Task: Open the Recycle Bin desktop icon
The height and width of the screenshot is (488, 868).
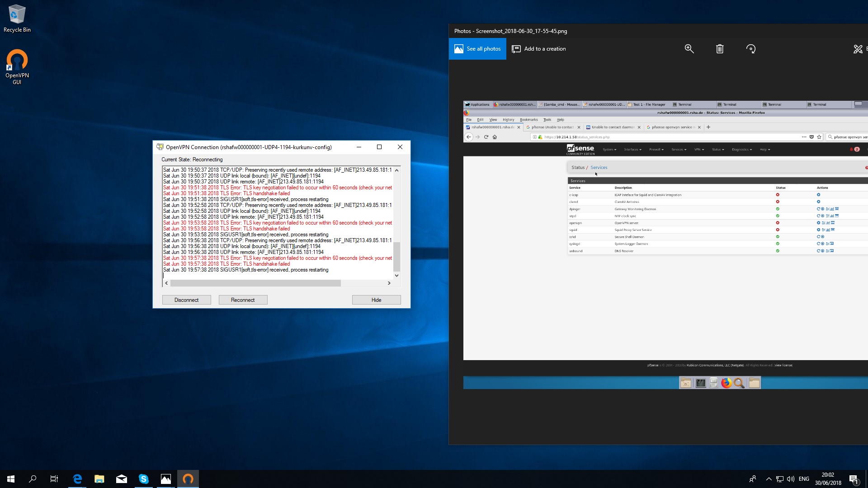Action: [x=17, y=19]
